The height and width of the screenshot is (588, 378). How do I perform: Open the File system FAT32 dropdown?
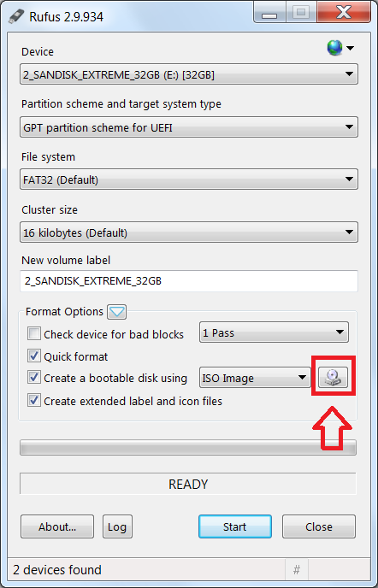tap(189, 179)
